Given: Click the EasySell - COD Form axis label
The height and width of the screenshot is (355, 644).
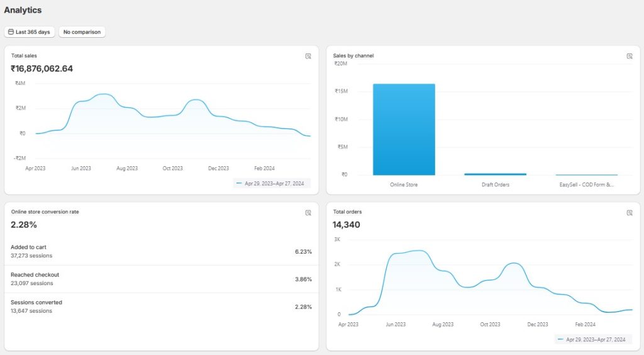Looking at the screenshot, I should click(586, 185).
